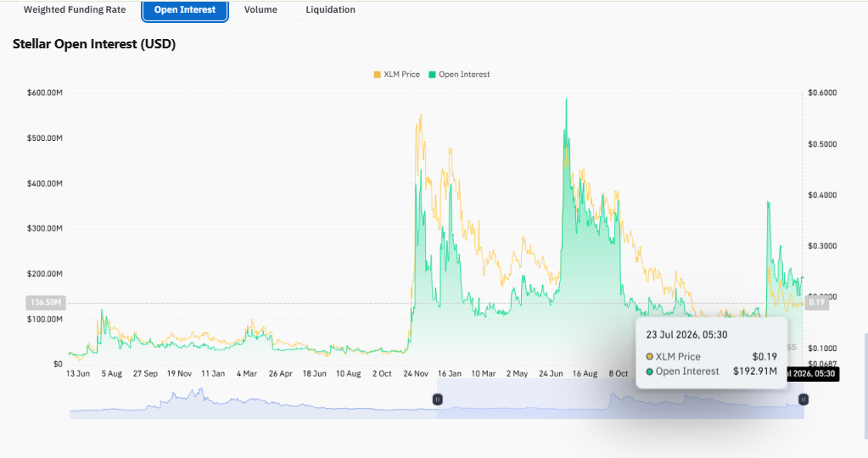Screen dimensions: 868x458
Task: Click the $0.4000 right axis label
Action: (x=822, y=195)
